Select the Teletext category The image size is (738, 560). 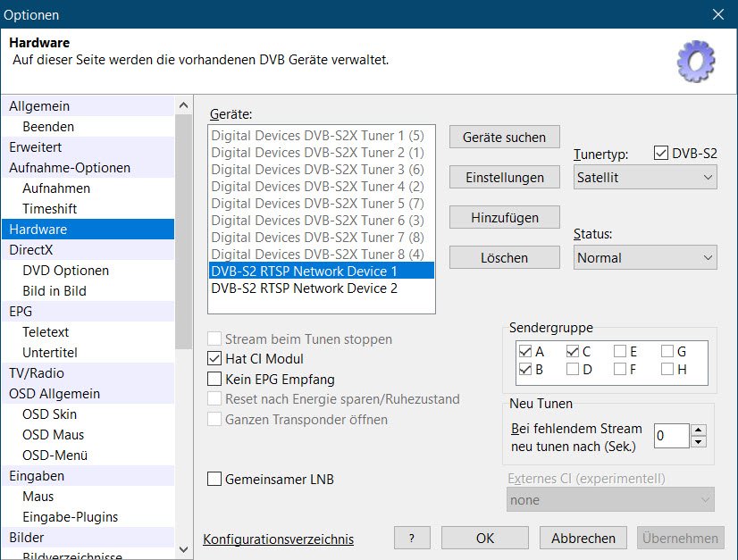(46, 332)
